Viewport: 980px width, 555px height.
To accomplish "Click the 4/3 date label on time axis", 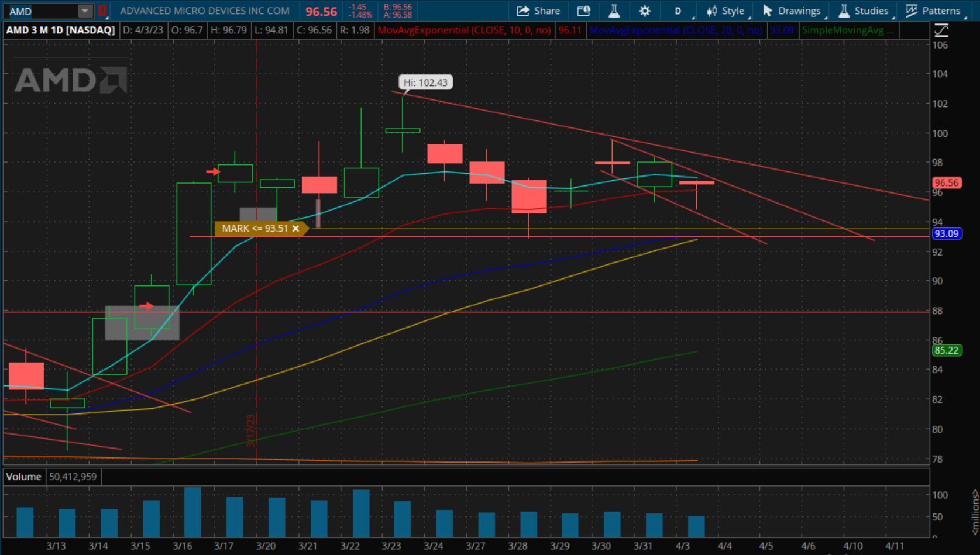I will (x=682, y=546).
